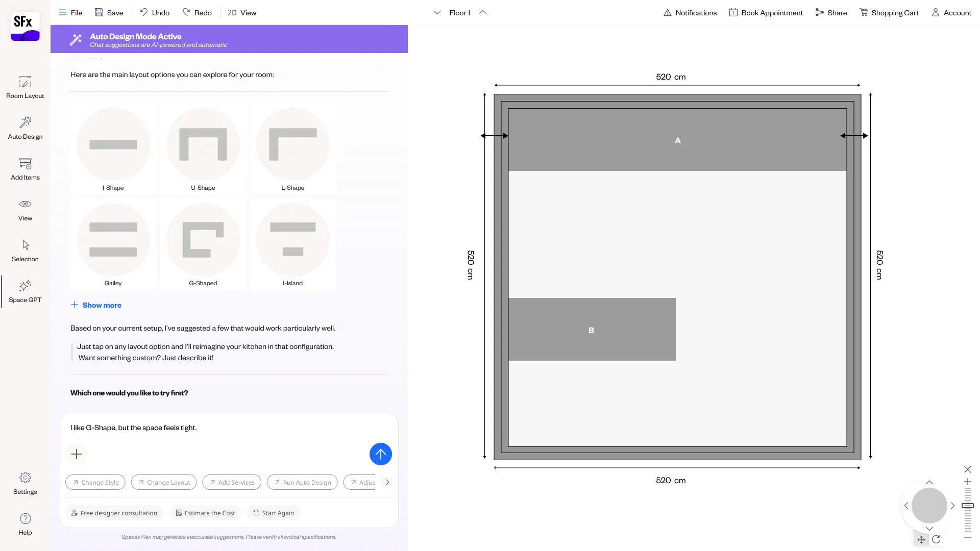Redo the last action
Viewport: 980px width, 551px height.
click(x=197, y=13)
